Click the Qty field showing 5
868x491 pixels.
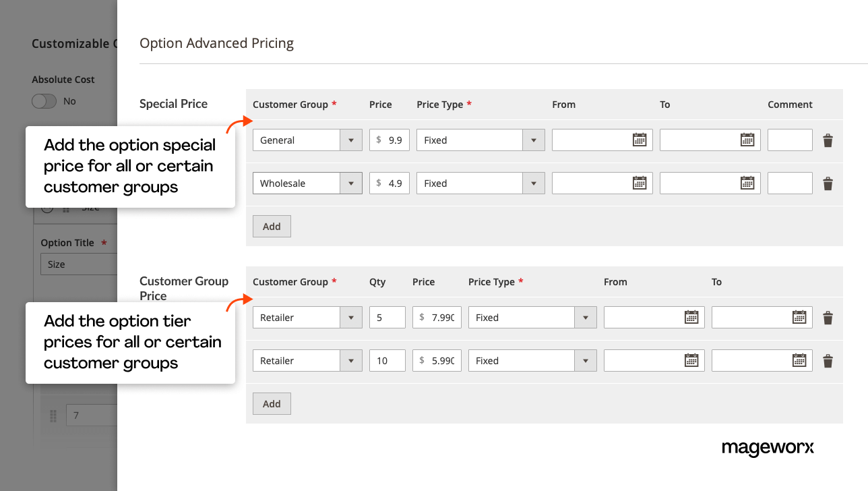(x=387, y=317)
